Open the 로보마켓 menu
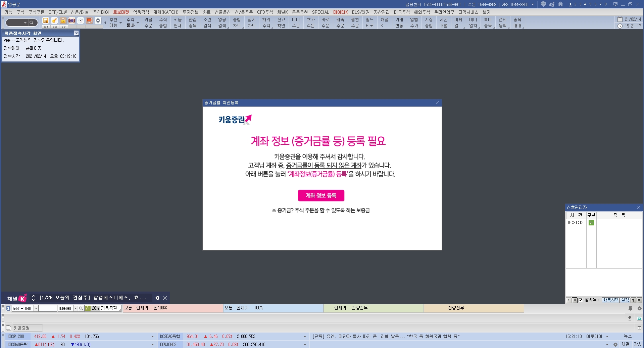The height and width of the screenshot is (348, 644). click(x=121, y=12)
